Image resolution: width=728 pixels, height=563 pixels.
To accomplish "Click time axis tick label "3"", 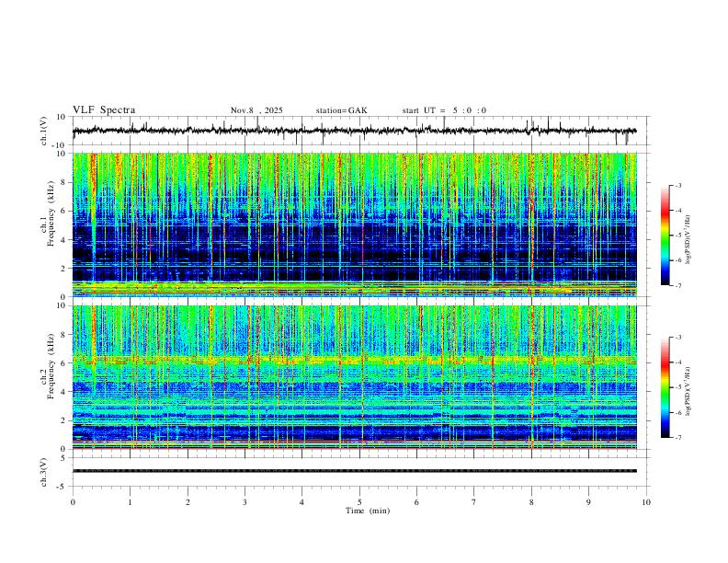I will tap(245, 502).
